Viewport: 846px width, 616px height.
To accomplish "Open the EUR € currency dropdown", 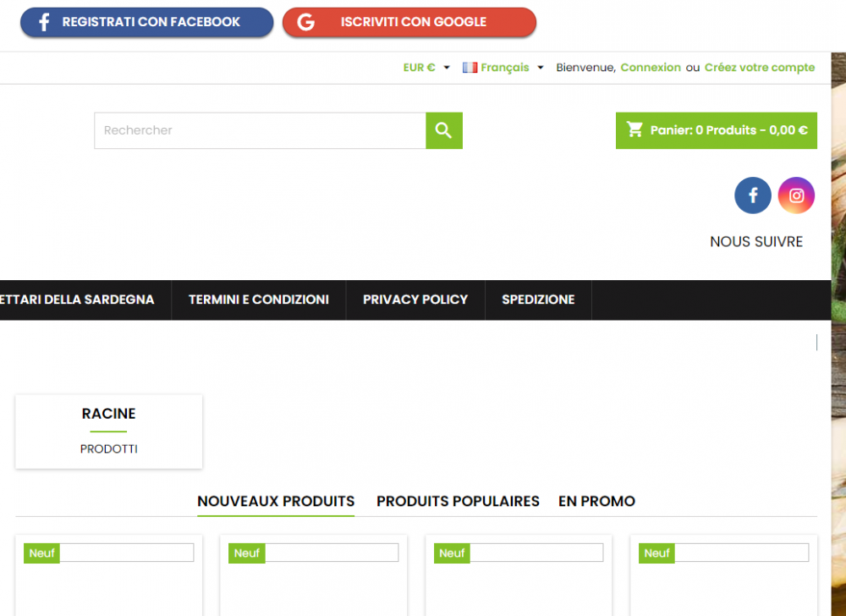I will click(x=420, y=67).
